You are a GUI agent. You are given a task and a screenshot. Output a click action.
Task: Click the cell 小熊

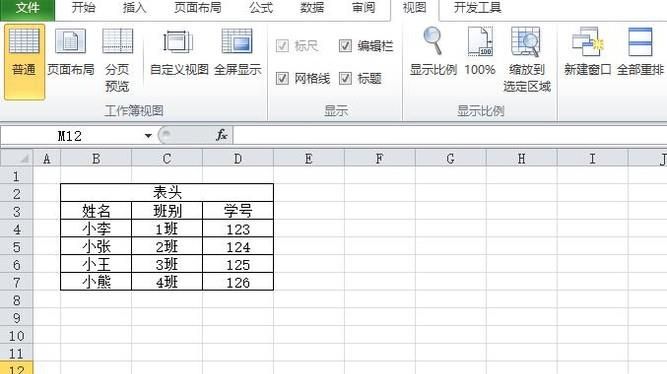[96, 282]
